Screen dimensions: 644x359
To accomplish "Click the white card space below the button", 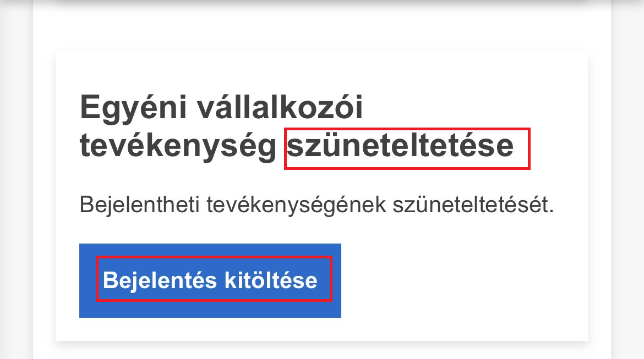I will click(x=322, y=329).
